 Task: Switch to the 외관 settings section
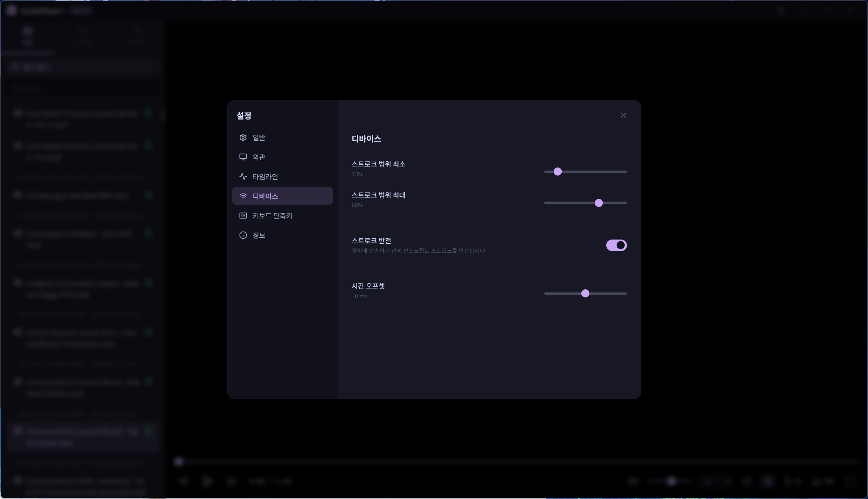[259, 157]
